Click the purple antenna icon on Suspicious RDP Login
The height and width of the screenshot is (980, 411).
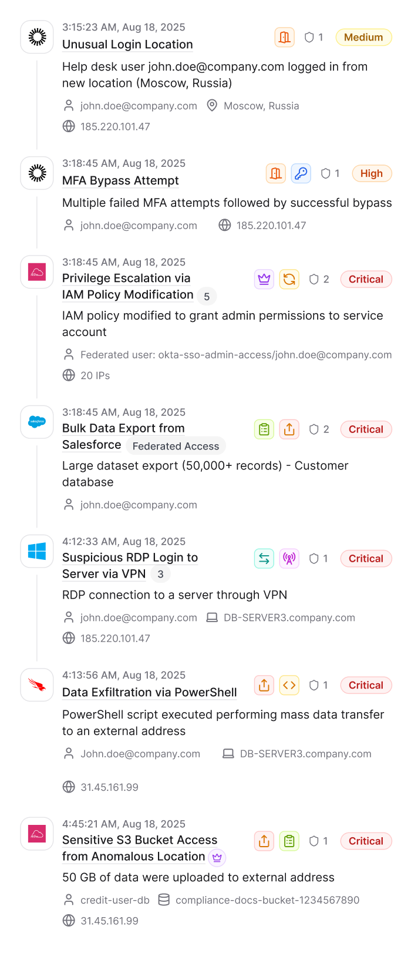(289, 559)
